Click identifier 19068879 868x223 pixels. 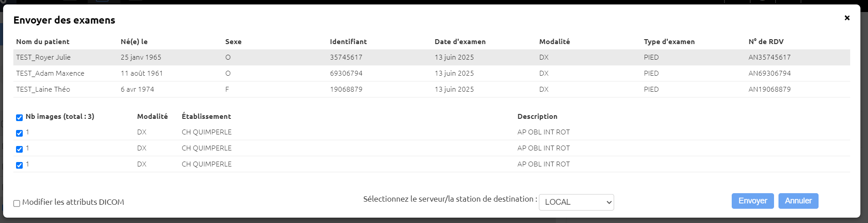pyautogui.click(x=346, y=89)
